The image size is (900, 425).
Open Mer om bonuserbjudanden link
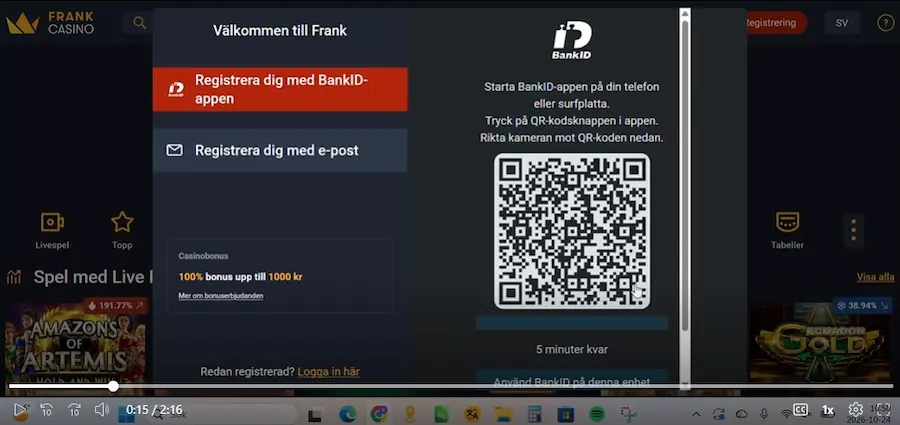[x=221, y=296]
